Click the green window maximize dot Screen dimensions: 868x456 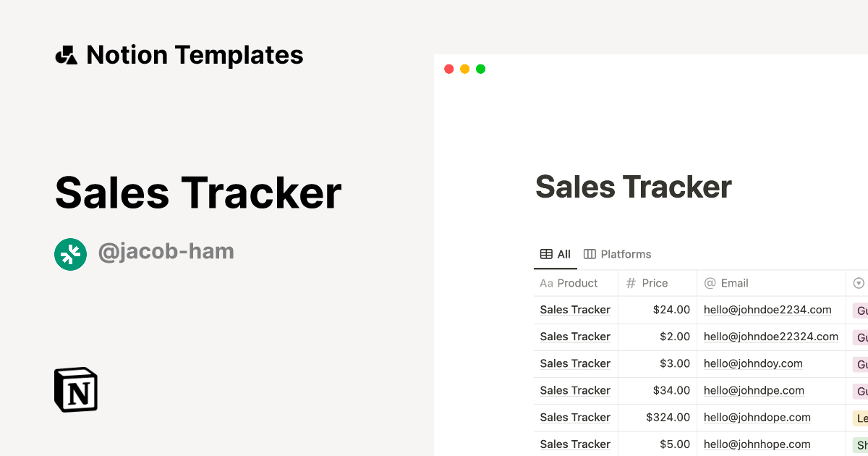(x=481, y=69)
